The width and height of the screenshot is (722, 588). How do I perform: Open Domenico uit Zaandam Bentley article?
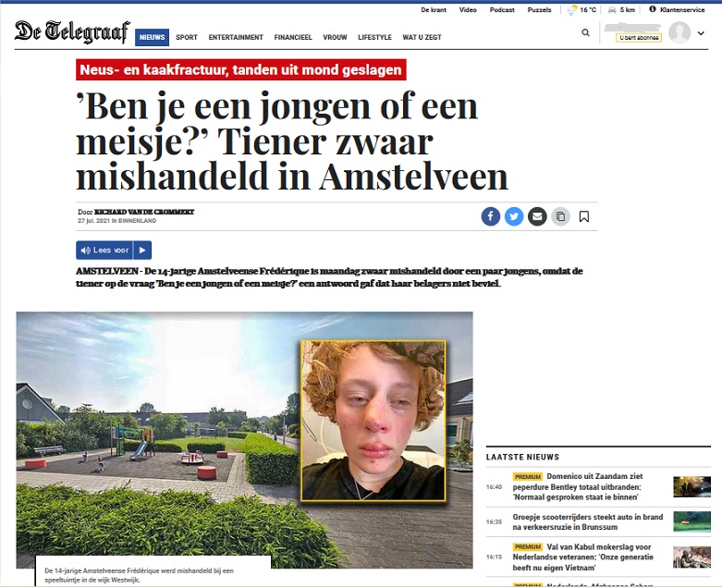pos(578,486)
